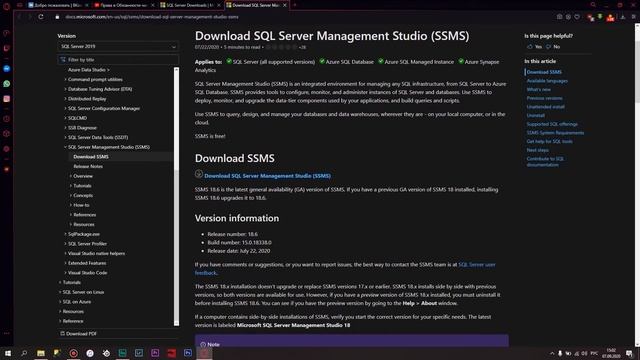The image size is (640, 360).
Task: Expand SQL Server on Linux tree node
Action: pyautogui.click(x=60, y=292)
